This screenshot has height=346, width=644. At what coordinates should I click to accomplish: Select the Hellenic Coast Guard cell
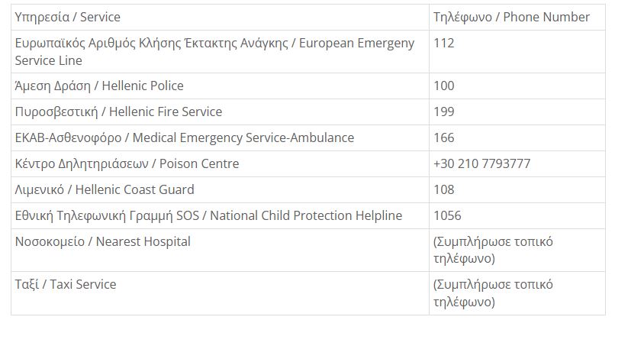click(x=221, y=190)
